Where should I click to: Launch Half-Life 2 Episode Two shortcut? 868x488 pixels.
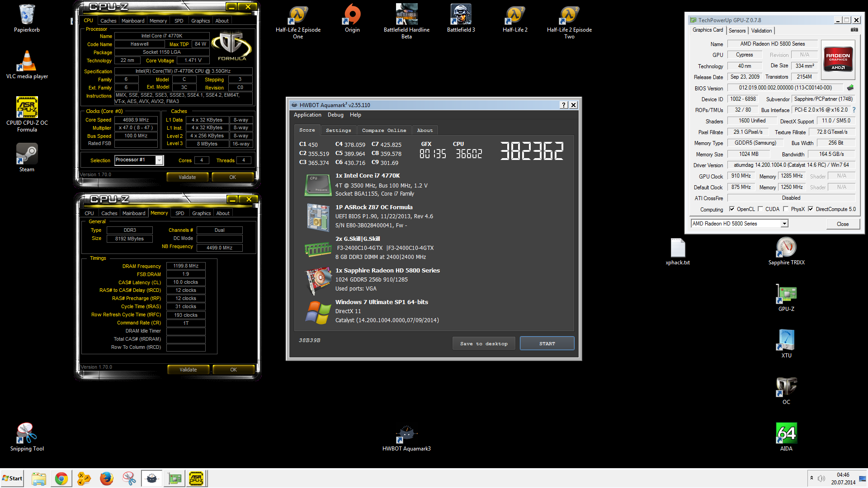coord(570,22)
